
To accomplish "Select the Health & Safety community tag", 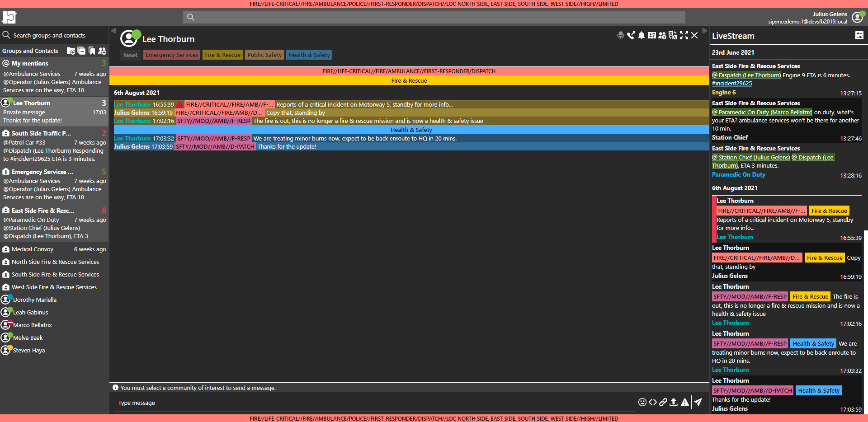I will pos(309,55).
